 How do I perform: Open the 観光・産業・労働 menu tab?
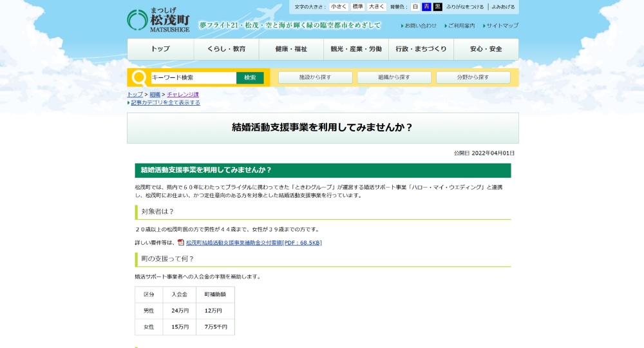[356, 49]
